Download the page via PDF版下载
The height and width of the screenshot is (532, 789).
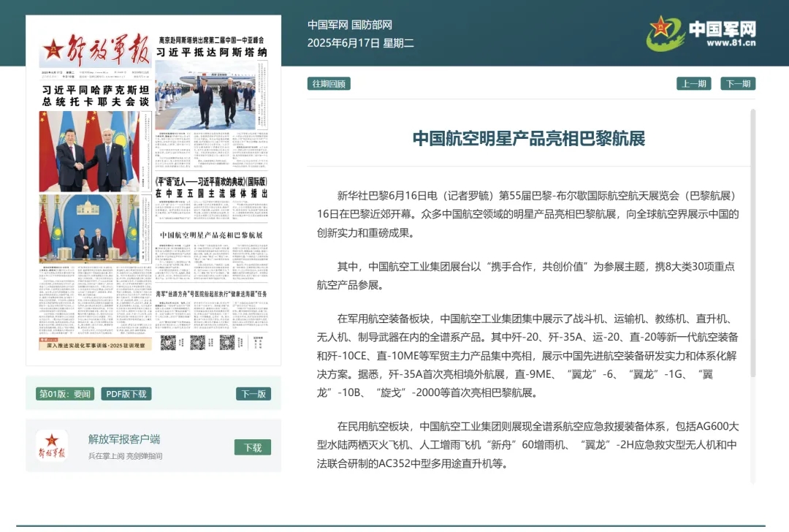[x=126, y=394]
